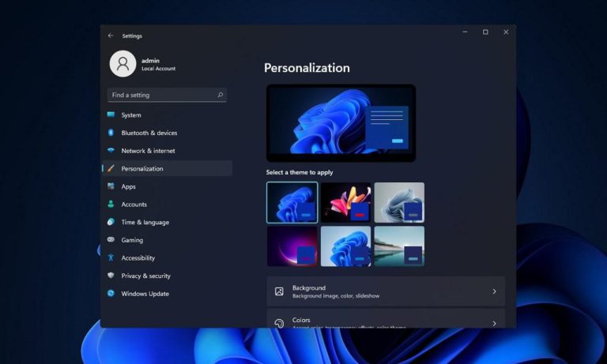Open Background image, color, slideshow settings
Image resolution: width=607 pixels, height=364 pixels.
point(386,291)
